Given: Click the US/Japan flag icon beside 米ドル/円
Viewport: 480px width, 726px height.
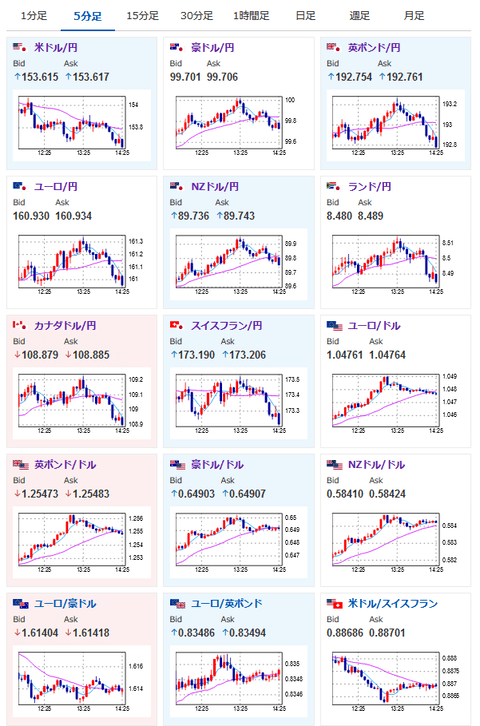Looking at the screenshot, I should pos(20,47).
